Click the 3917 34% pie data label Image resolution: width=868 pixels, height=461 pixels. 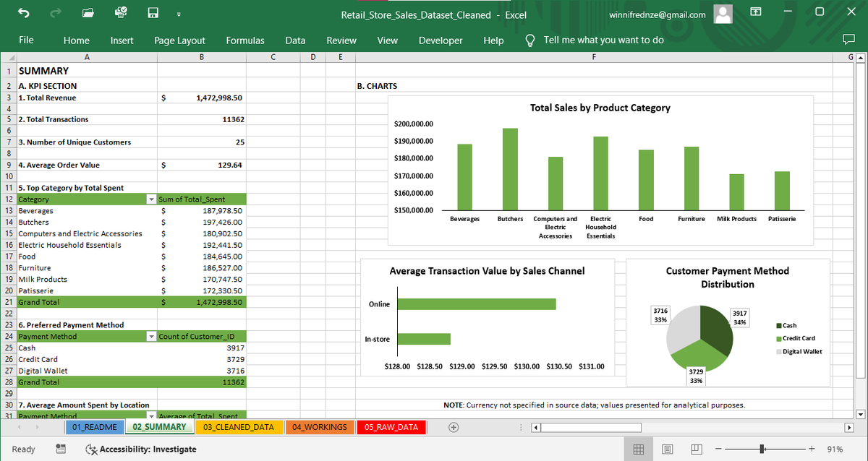740,317
